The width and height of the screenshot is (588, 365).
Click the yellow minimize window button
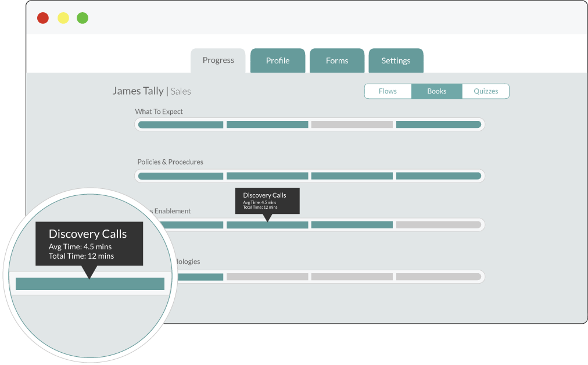click(x=63, y=18)
